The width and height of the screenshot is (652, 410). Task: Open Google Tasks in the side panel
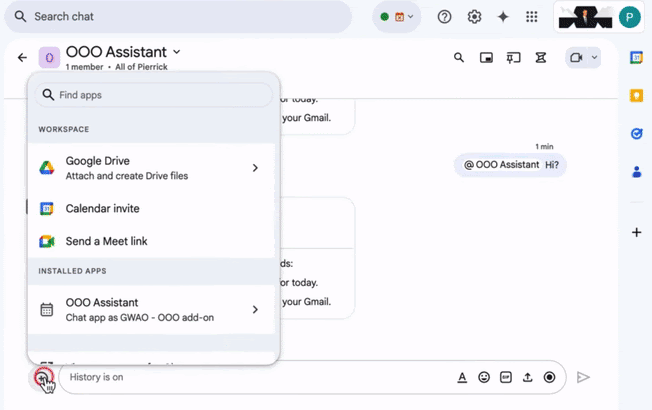coord(636,133)
